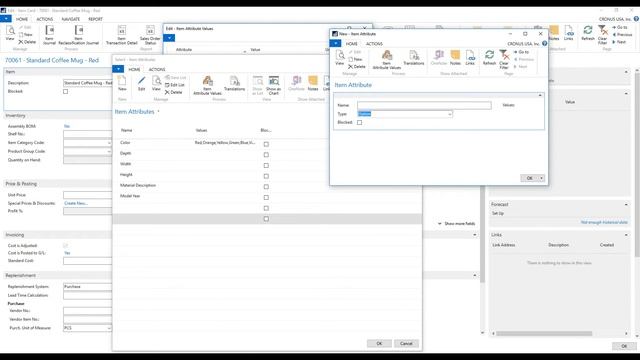This screenshot has height=360, width=640.
Task: Select NAVIGATE tab in Item Card window
Action: pyautogui.click(x=71, y=19)
